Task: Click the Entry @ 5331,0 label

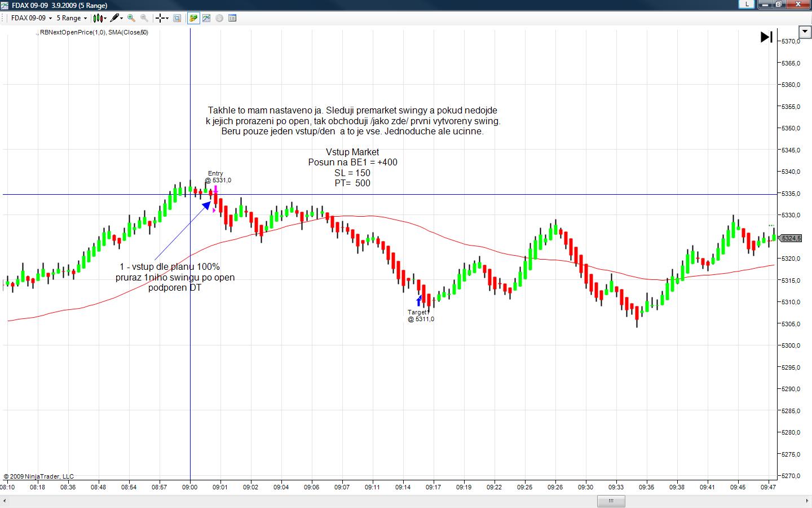Action: 218,177
